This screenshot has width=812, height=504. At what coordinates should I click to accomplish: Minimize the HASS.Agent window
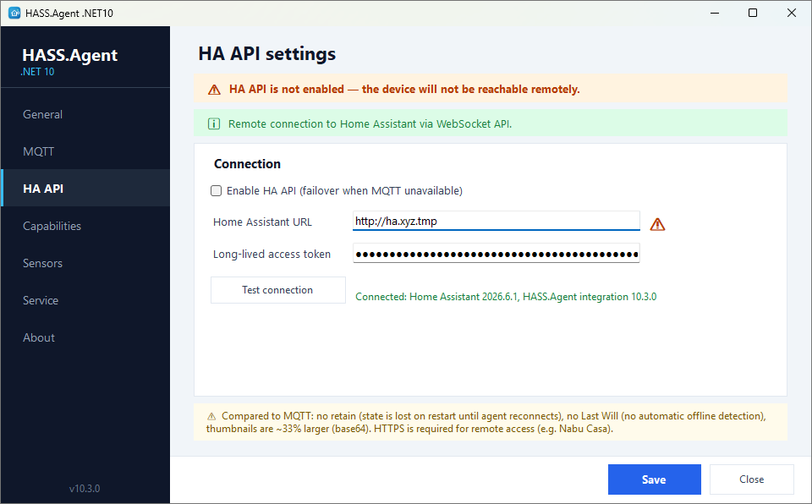(x=715, y=13)
